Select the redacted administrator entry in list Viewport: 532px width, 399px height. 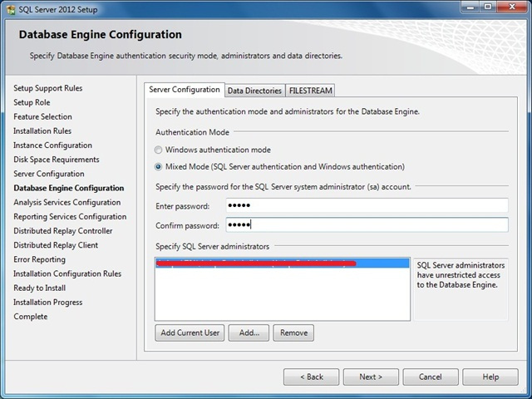coord(283,264)
